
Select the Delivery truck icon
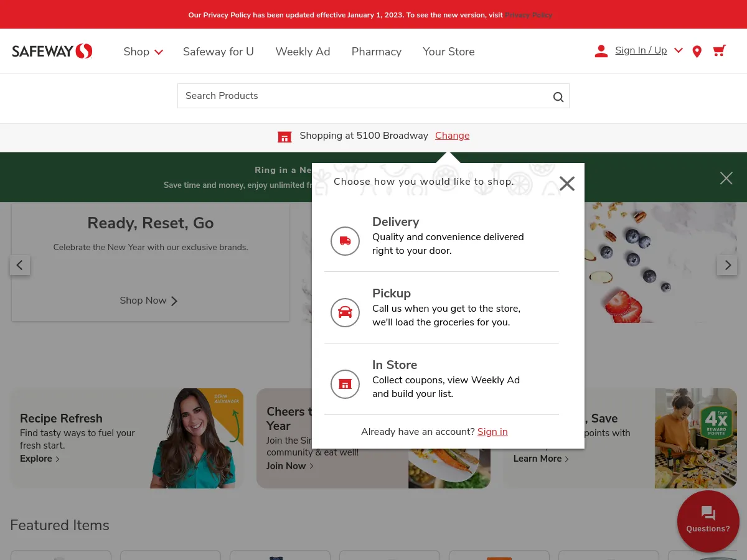(x=345, y=241)
